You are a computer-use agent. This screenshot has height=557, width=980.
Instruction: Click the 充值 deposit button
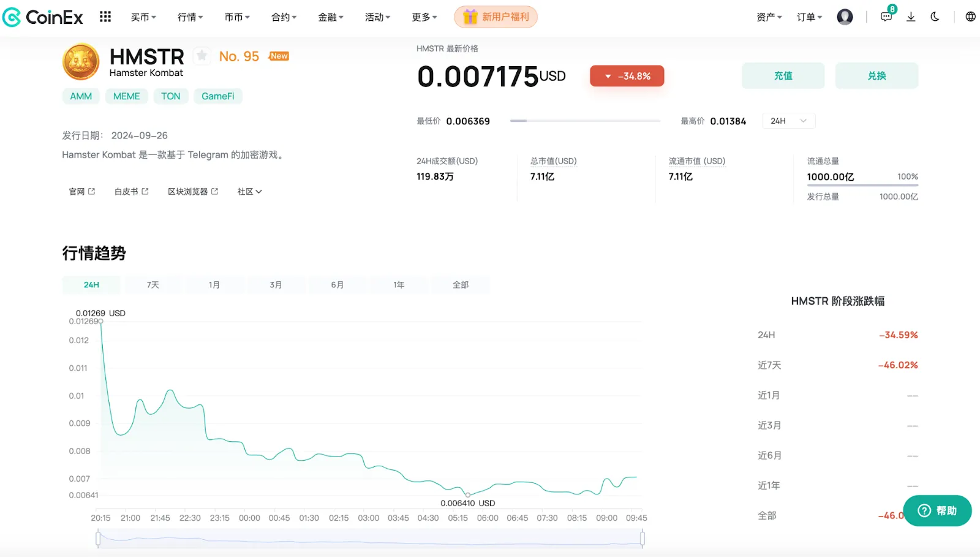[783, 76]
